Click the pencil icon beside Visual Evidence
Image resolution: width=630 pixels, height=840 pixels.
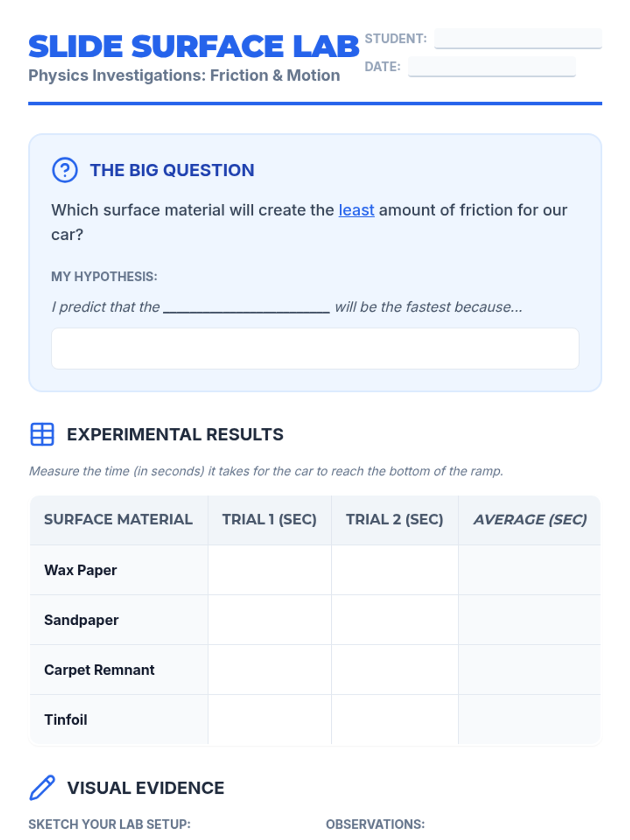[42, 787]
